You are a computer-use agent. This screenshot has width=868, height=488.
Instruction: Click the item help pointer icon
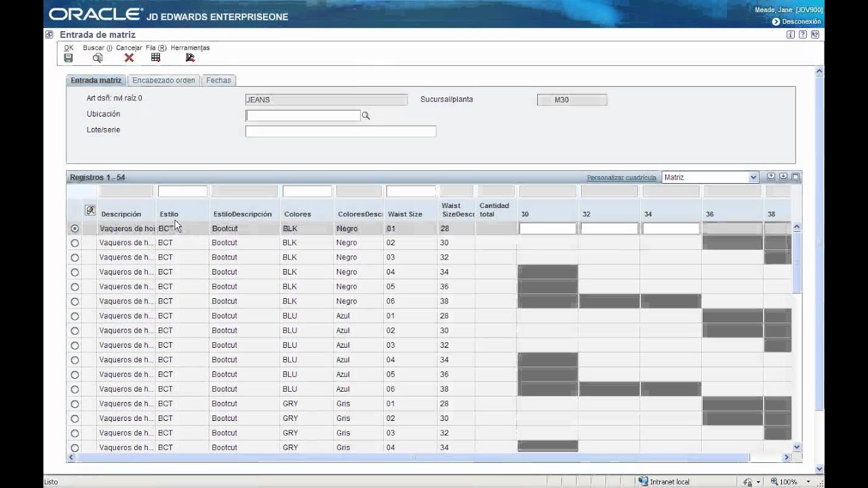815,35
